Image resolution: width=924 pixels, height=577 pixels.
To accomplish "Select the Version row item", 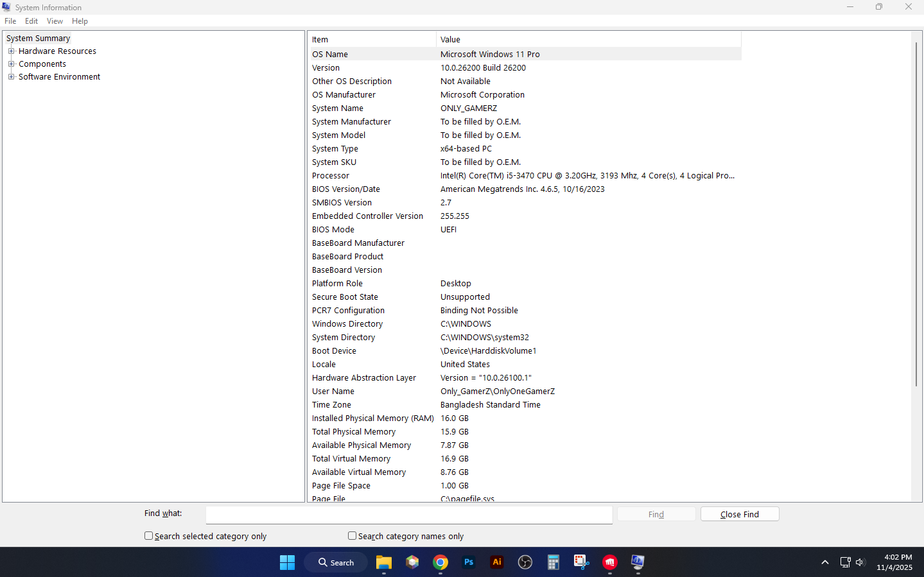I will pos(525,68).
